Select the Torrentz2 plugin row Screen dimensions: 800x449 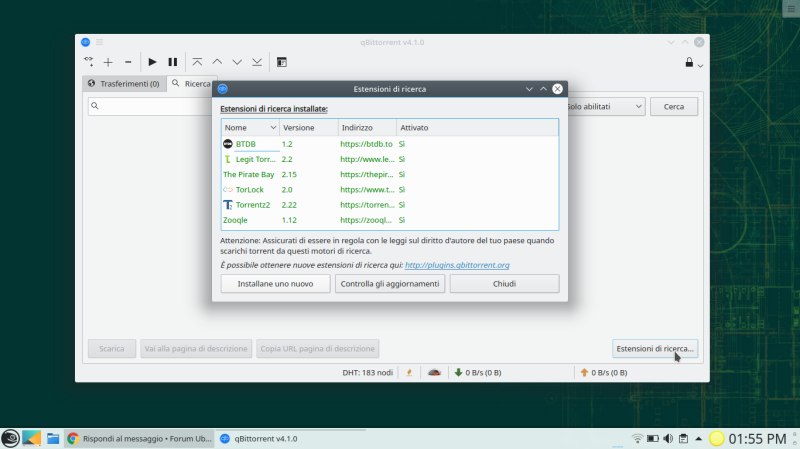coord(390,205)
